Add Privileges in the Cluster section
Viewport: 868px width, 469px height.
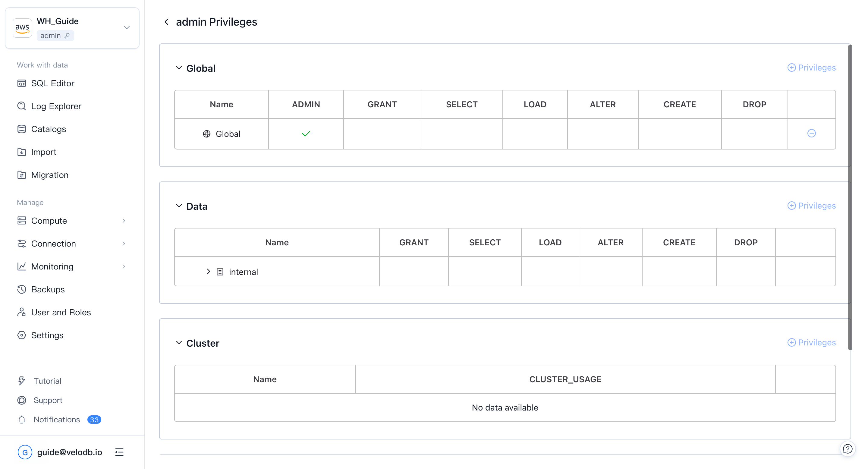(x=811, y=342)
